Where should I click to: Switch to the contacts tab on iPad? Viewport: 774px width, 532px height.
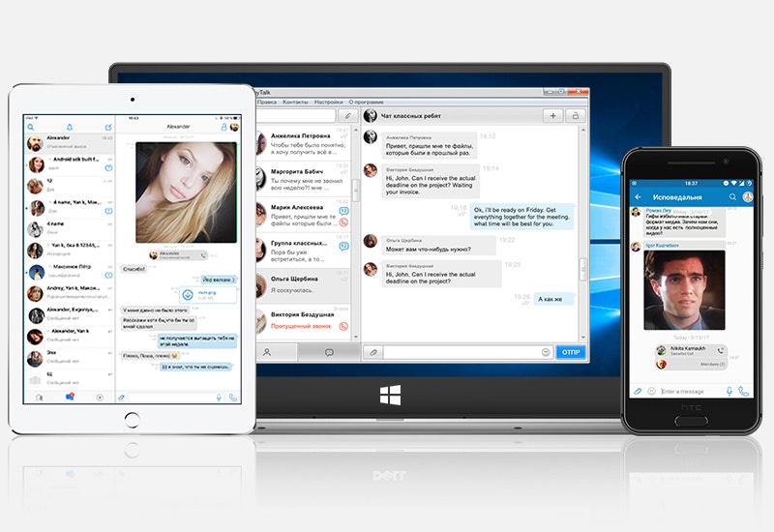pos(40,397)
